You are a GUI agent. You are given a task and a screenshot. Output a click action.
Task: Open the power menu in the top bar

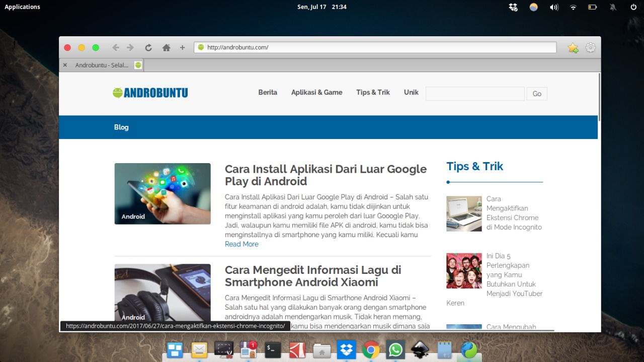(x=632, y=7)
